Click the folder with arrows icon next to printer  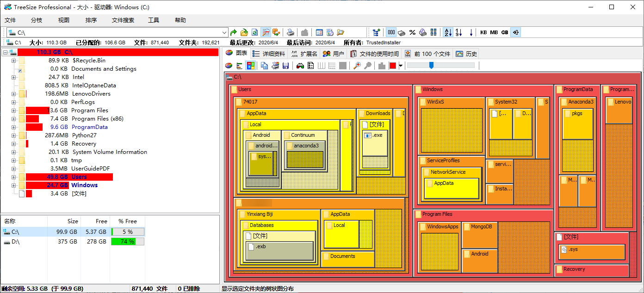(x=276, y=32)
